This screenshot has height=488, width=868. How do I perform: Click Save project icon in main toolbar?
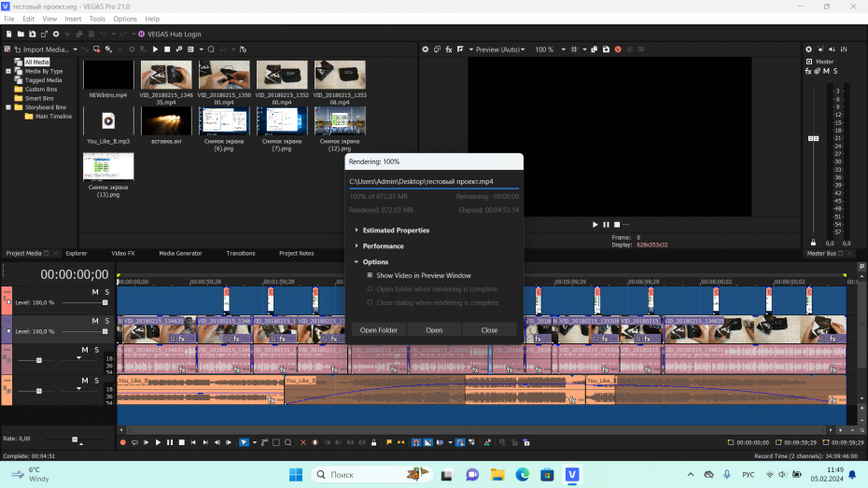(32, 34)
